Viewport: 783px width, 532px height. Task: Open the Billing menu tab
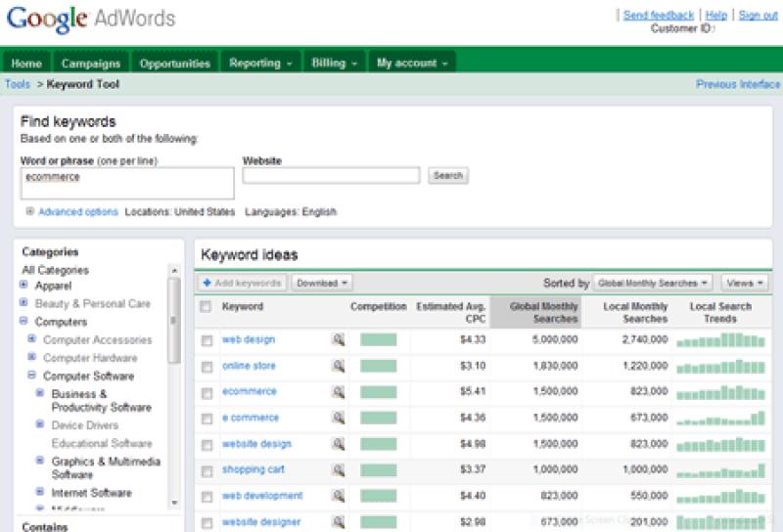[x=334, y=64]
